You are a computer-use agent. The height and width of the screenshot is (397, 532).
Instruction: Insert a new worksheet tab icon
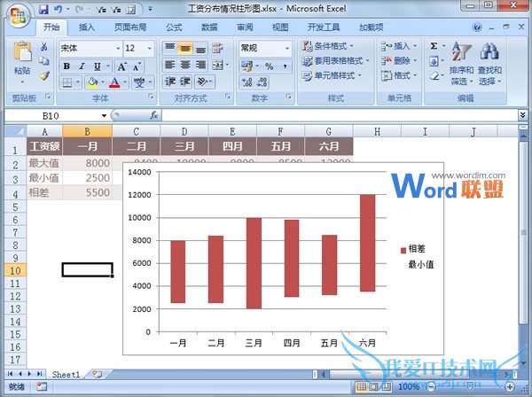97,374
